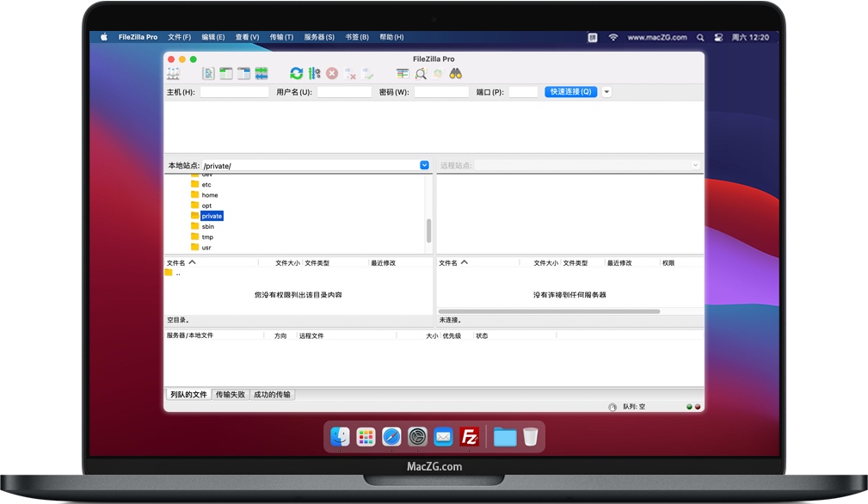Click the 快速连接(Q) button
This screenshot has width=868, height=504.
click(x=570, y=92)
